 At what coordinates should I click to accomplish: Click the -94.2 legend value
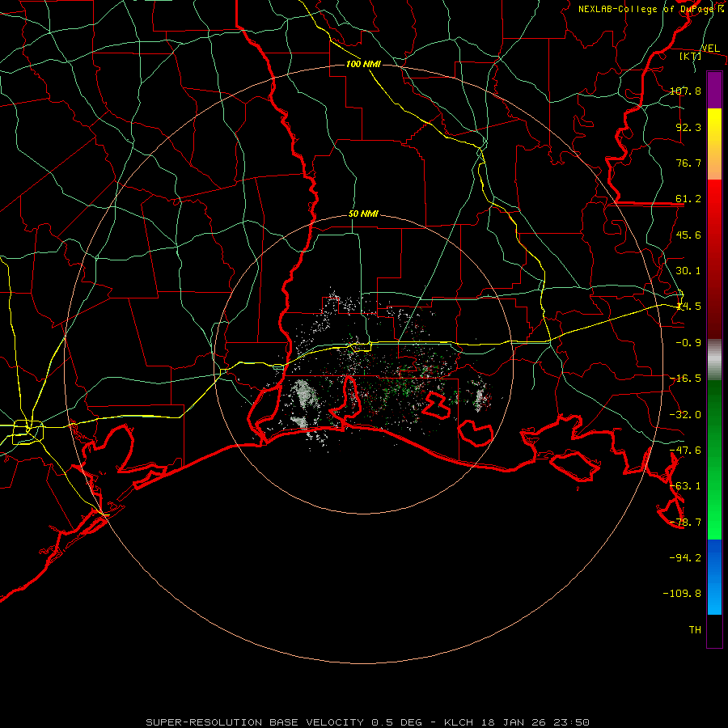pos(685,557)
